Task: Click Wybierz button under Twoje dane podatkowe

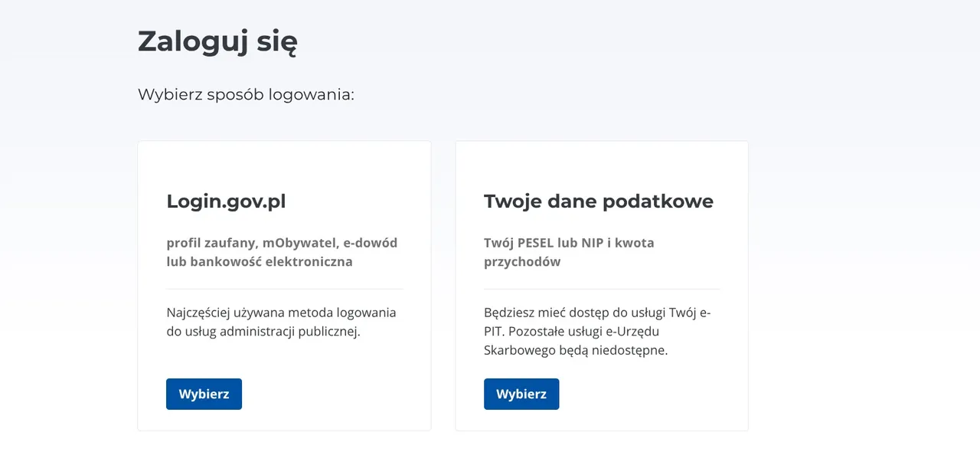Action: [521, 394]
